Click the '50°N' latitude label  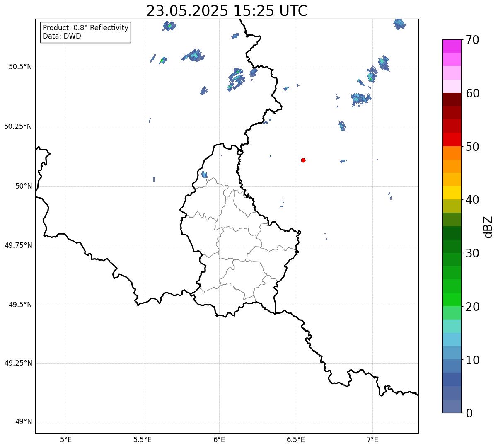click(x=24, y=186)
